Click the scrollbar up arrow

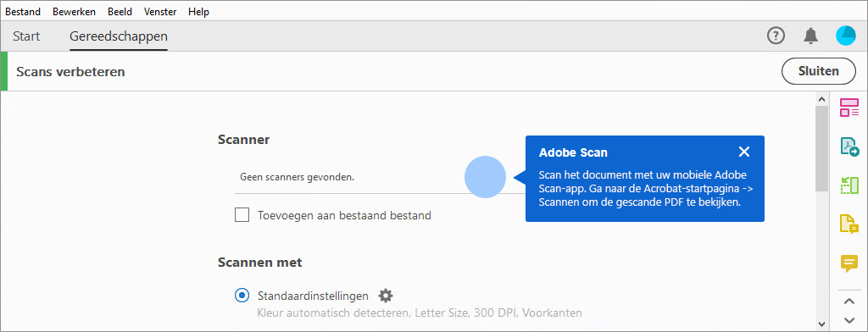click(x=821, y=99)
